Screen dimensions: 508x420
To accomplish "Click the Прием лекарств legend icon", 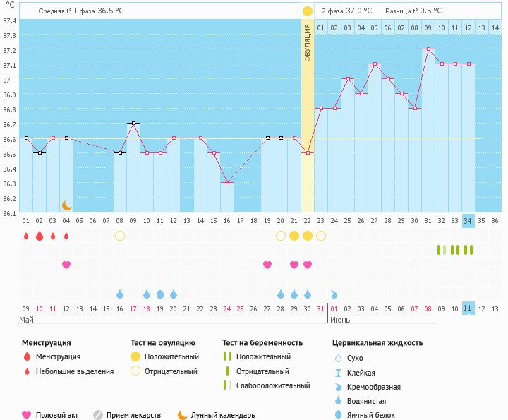I will tap(98, 415).
